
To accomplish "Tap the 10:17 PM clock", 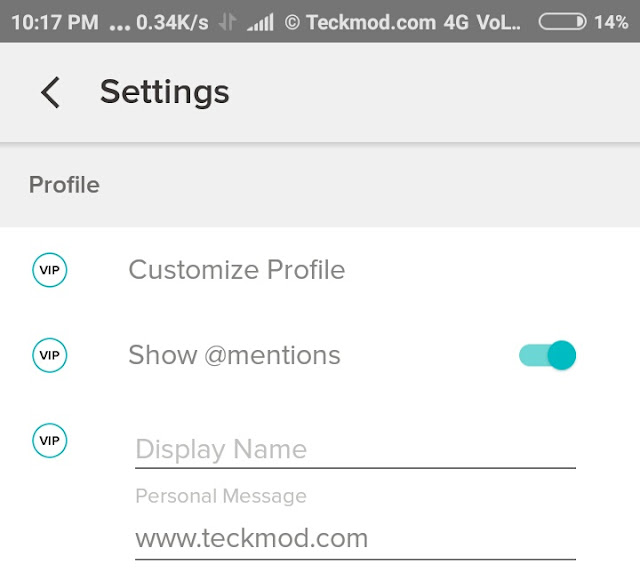I will click(x=56, y=21).
